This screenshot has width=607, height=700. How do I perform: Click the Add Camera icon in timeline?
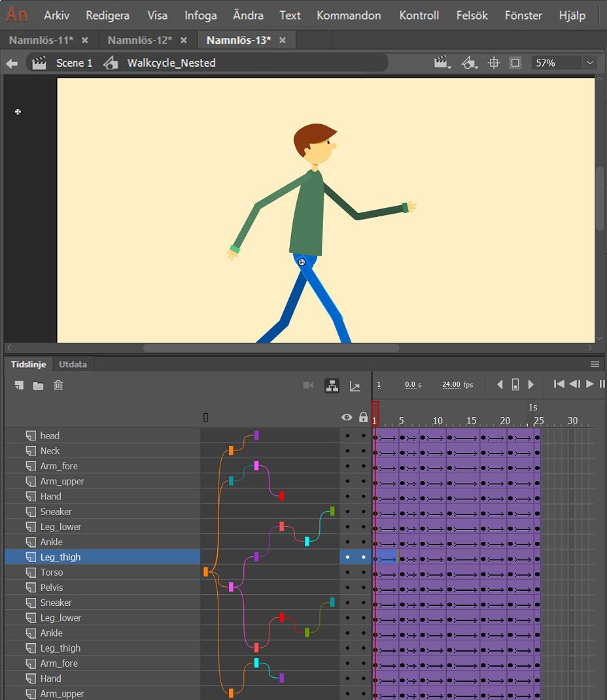point(309,386)
